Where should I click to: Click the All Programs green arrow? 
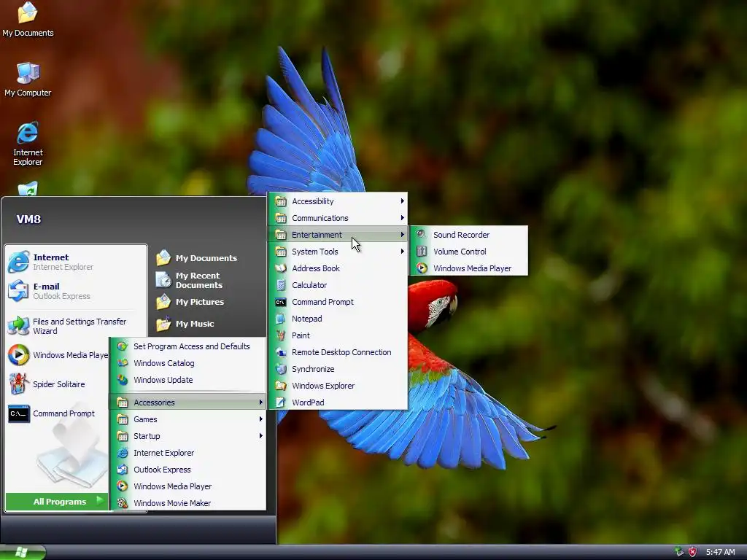pos(99,500)
